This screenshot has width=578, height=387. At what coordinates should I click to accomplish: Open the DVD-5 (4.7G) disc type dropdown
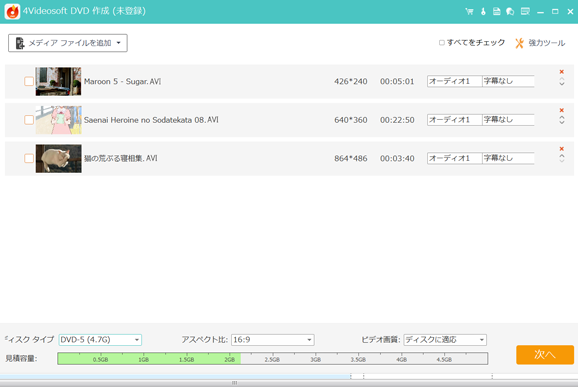(x=100, y=339)
